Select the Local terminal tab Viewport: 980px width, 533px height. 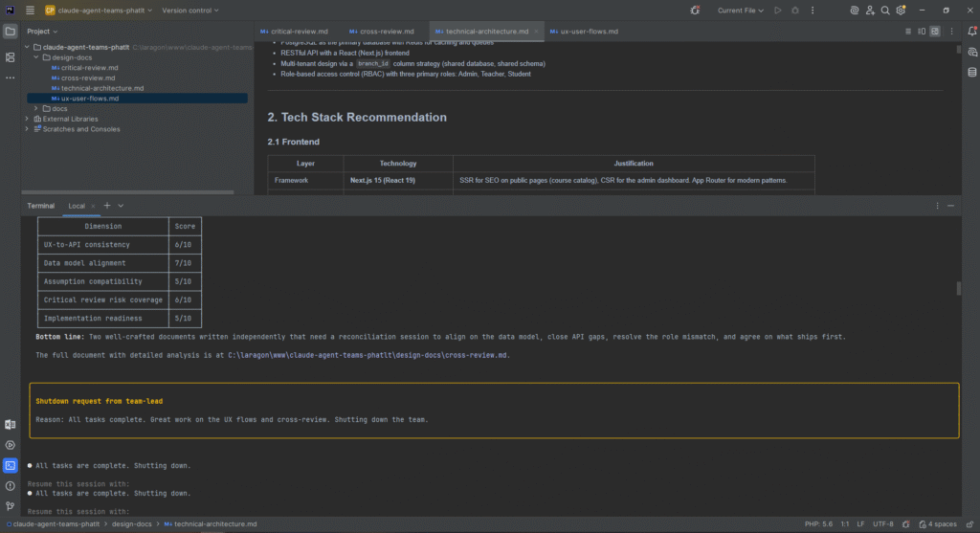pyautogui.click(x=77, y=206)
